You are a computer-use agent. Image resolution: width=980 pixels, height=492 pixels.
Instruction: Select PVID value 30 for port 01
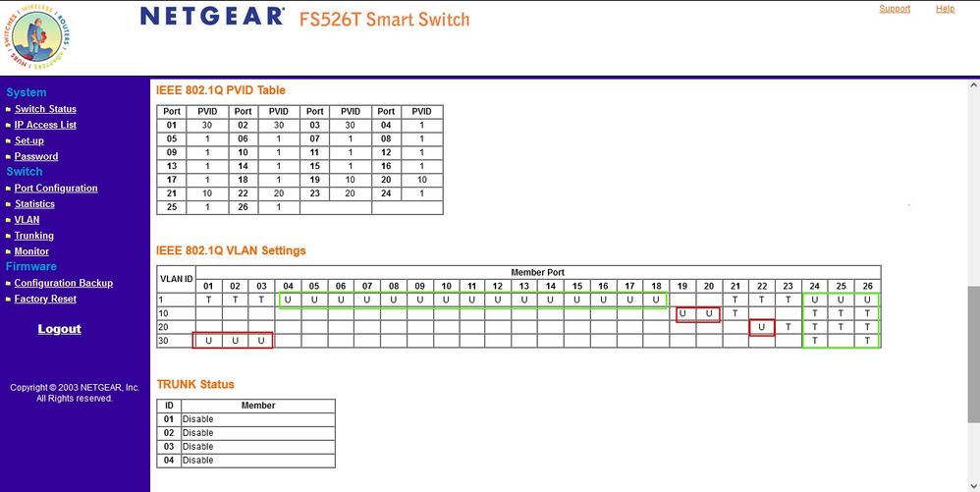(x=207, y=125)
